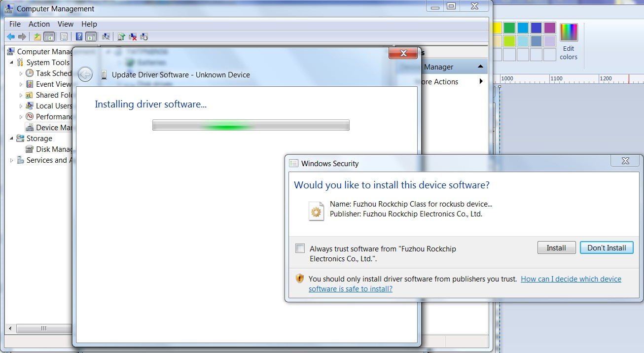Click the Shared Folders icon

[x=30, y=95]
